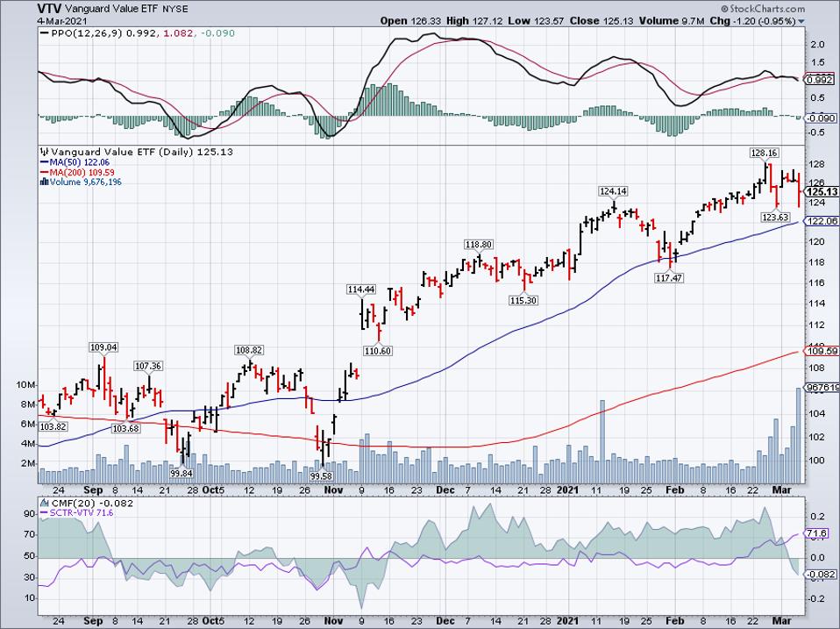This screenshot has width=840, height=629.
Task: Click the down arrow beside the Chg value
Action: tap(801, 20)
